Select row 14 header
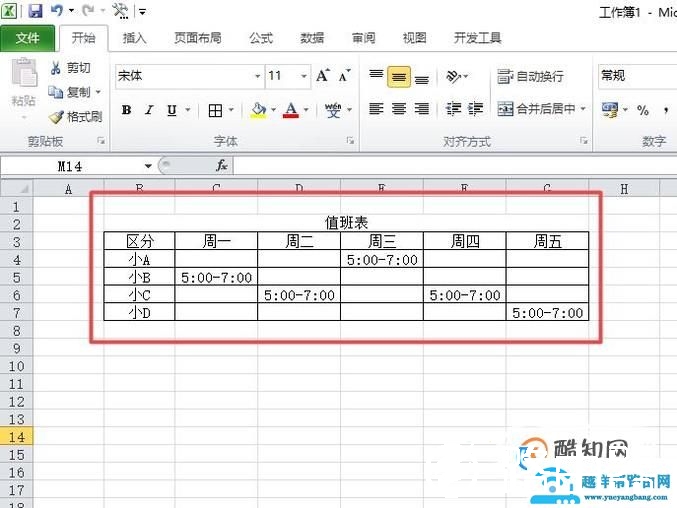677x508 pixels. pyautogui.click(x=16, y=436)
